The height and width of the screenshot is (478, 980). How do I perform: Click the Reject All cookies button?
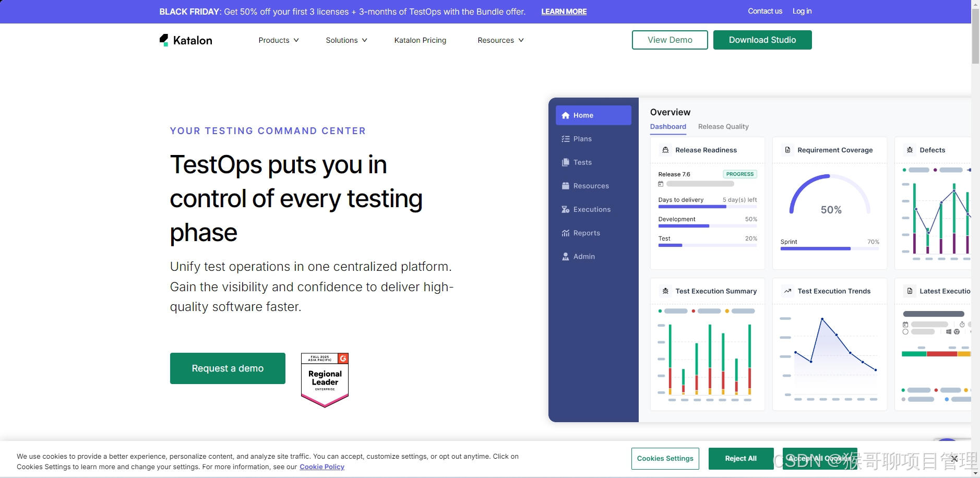pos(741,459)
